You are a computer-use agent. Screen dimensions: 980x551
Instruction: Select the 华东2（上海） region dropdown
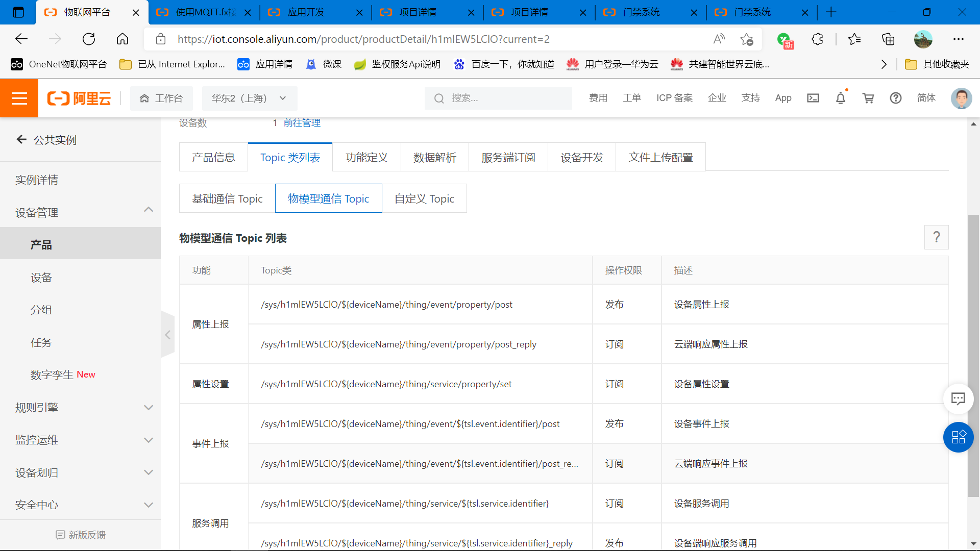pyautogui.click(x=246, y=97)
